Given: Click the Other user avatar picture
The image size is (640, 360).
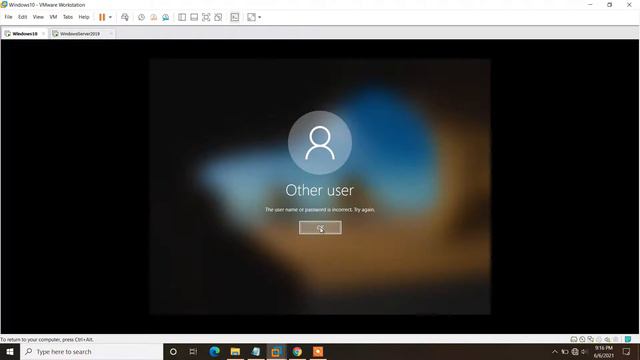Looking at the screenshot, I should 320,142.
